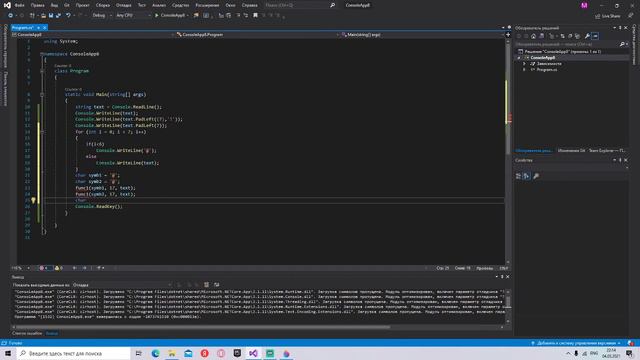Screen dimensions: 640x360
Task: Click the alphabetical sort icon in Properties panel
Action: [x=527, y=176]
